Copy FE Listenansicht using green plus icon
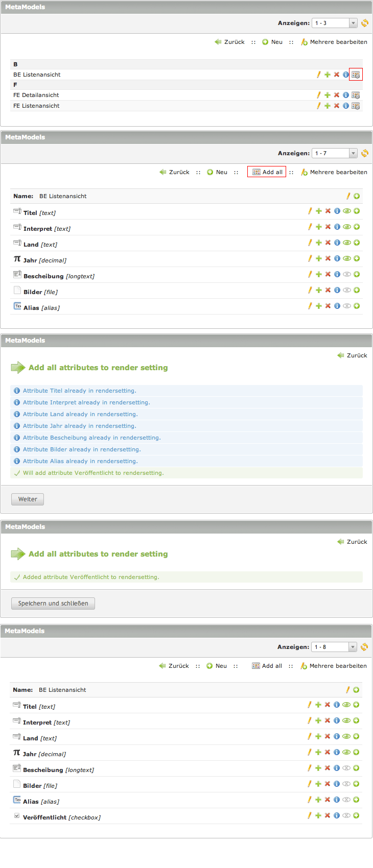The height and width of the screenshot is (868, 373). [x=328, y=106]
